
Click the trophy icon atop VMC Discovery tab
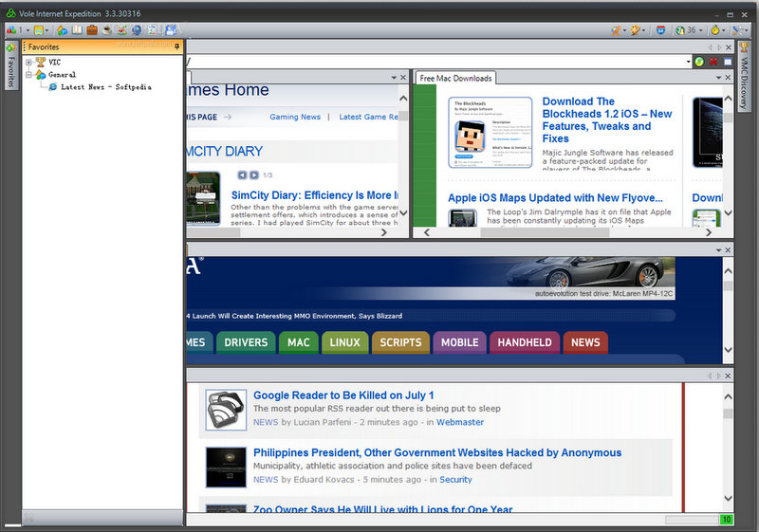[x=744, y=46]
